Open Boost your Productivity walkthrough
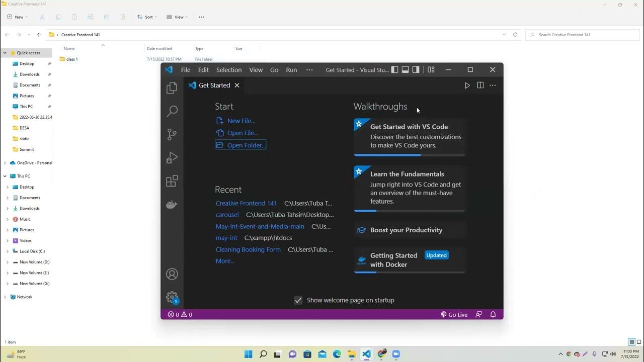This screenshot has height=362, width=644. (x=410, y=230)
